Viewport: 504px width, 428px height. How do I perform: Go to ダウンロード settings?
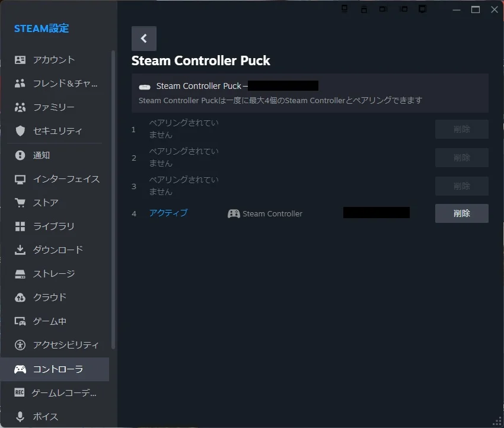point(55,250)
